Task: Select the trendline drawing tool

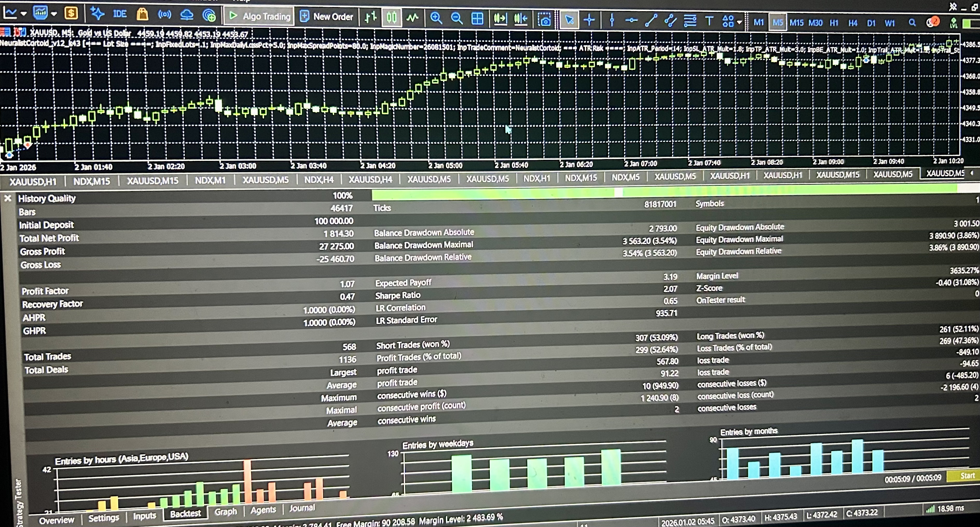Action: pos(651,20)
